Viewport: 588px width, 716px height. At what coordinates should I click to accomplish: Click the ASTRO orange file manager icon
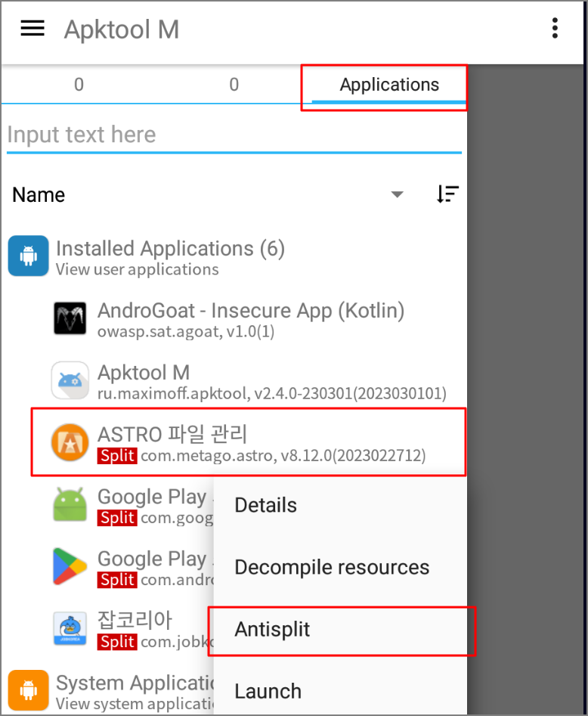click(x=70, y=442)
